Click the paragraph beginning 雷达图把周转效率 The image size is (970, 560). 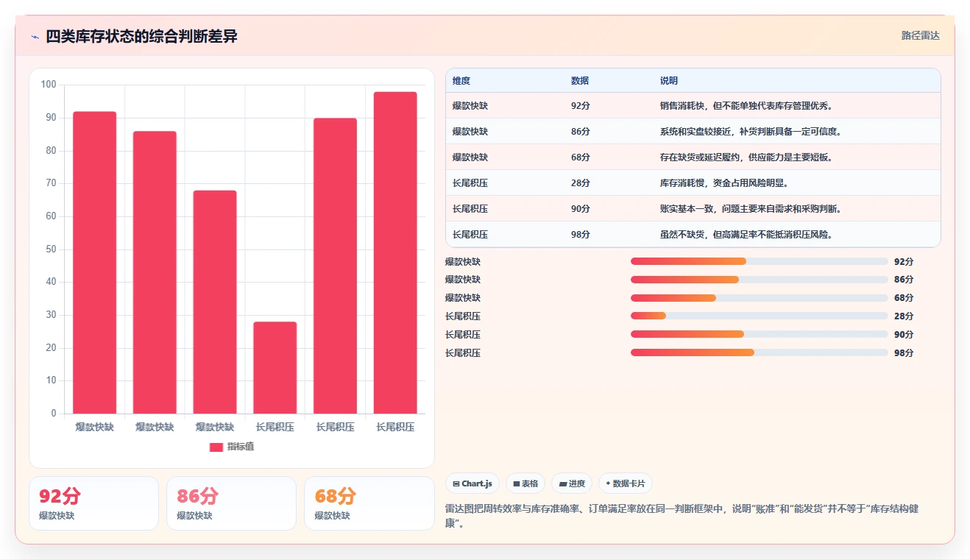pos(682,517)
